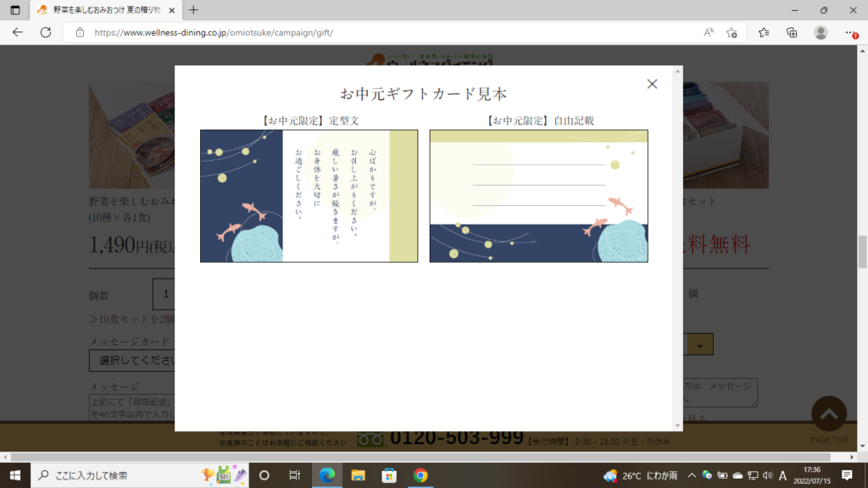Open the volume control in system tray

[x=767, y=475]
